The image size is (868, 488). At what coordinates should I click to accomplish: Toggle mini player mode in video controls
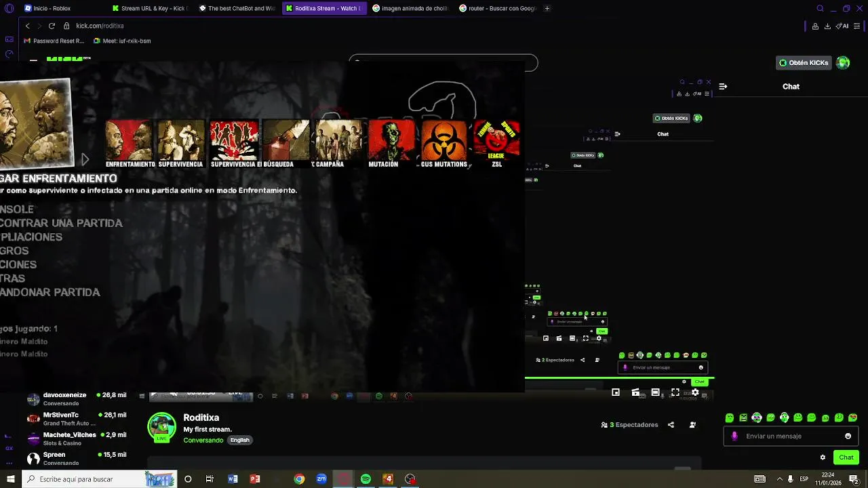click(616, 392)
